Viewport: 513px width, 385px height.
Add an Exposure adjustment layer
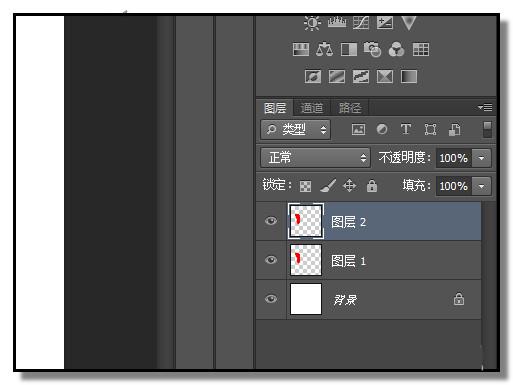point(385,23)
